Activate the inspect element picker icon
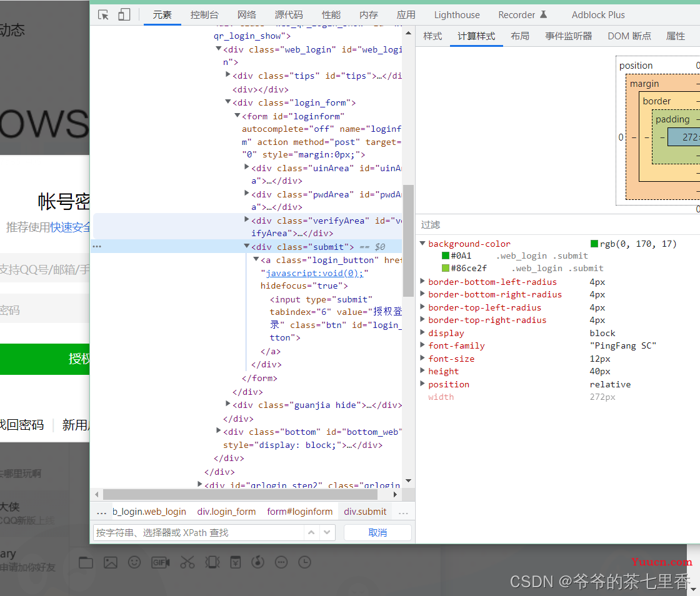 point(103,15)
